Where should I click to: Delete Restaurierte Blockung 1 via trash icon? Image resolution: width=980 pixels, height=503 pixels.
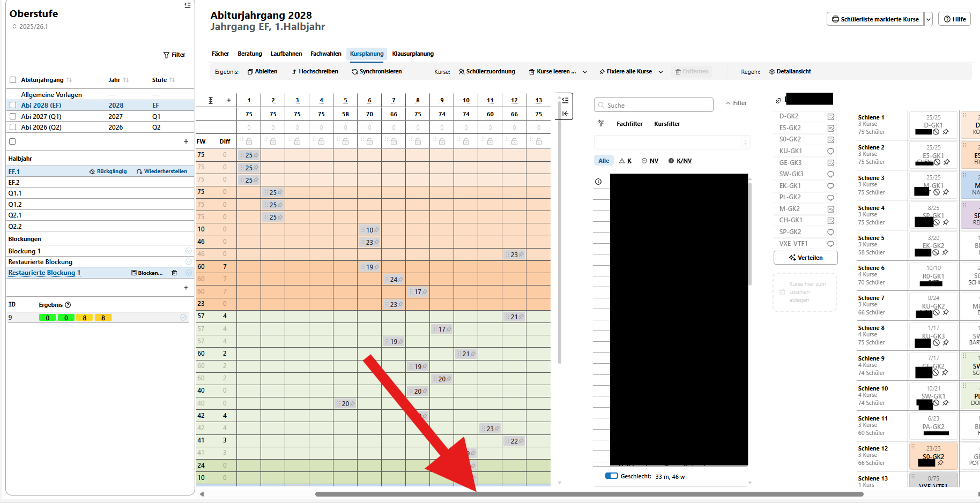pos(174,273)
